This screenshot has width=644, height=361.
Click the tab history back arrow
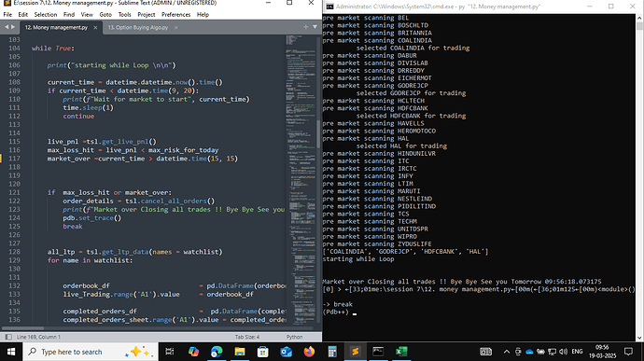coord(7,27)
